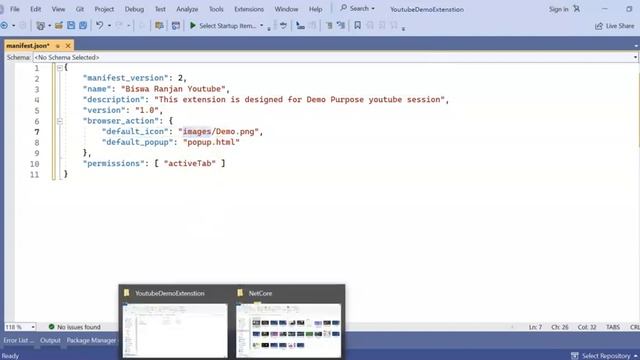
Task: Click the green No issues checkmark
Action: coord(51,327)
